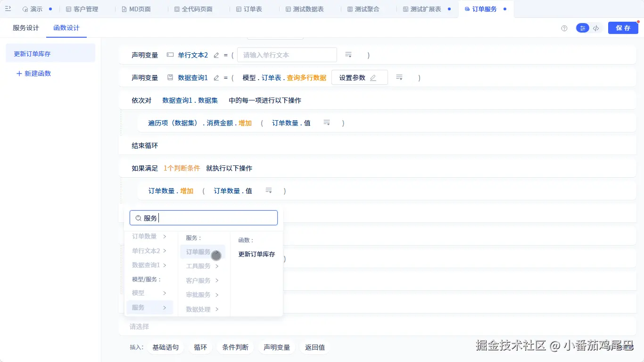The width and height of the screenshot is (644, 362).
Task: Click variable name 单行文本2
Action: tap(193, 55)
